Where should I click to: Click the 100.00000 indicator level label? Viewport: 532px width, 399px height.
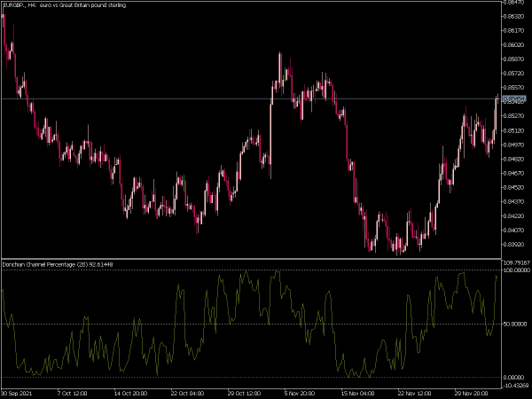pyautogui.click(x=517, y=270)
